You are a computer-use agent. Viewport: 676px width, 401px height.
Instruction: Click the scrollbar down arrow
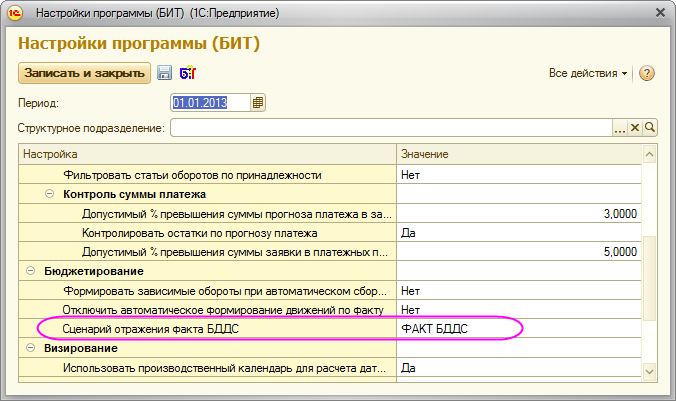pyautogui.click(x=649, y=371)
